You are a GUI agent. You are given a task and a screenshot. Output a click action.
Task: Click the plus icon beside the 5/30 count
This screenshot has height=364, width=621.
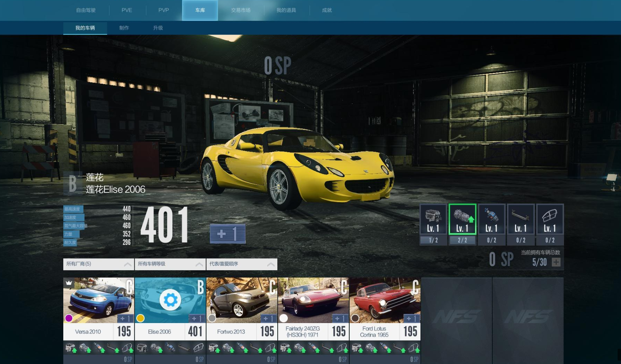pos(556,262)
